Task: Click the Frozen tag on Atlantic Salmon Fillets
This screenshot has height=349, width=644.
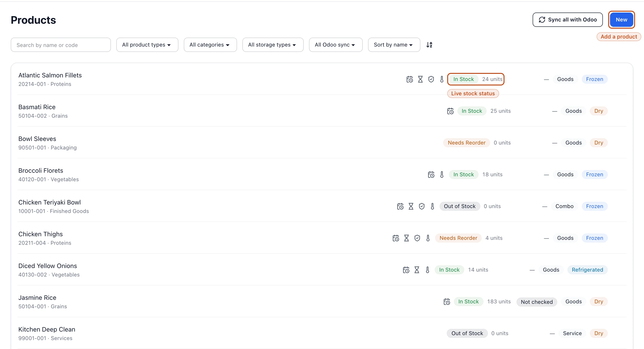Action: pos(595,79)
